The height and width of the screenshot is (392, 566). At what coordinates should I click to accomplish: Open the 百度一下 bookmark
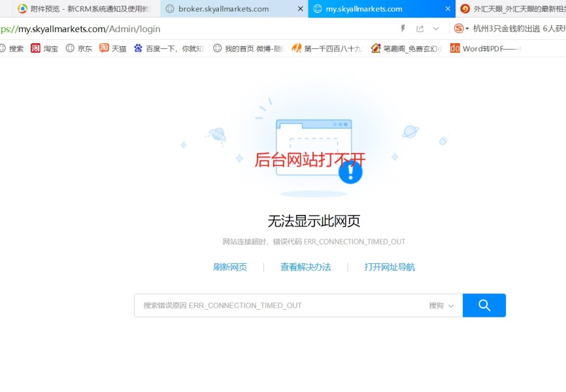169,48
